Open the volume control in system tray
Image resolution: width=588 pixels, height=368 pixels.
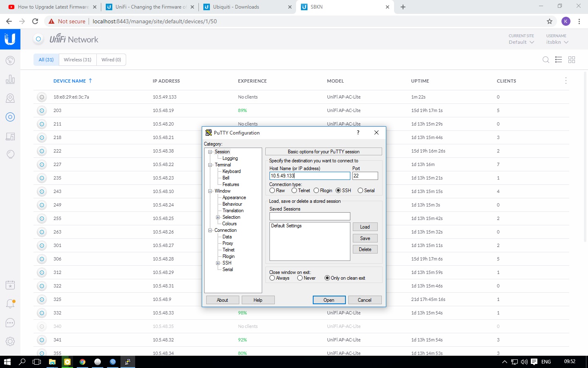coord(524,362)
